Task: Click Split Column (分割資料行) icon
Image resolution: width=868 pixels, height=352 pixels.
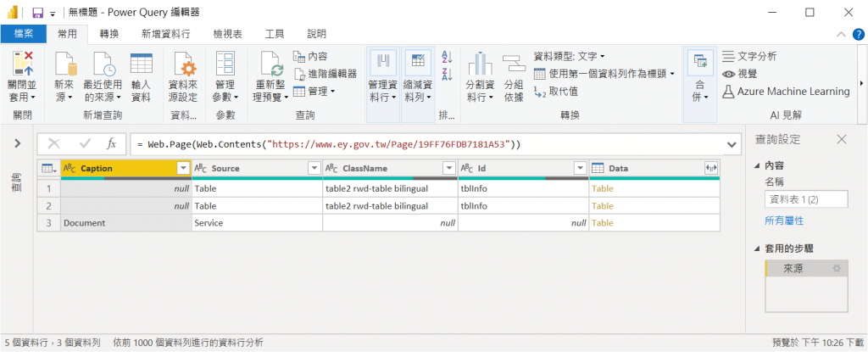Action: click(480, 64)
